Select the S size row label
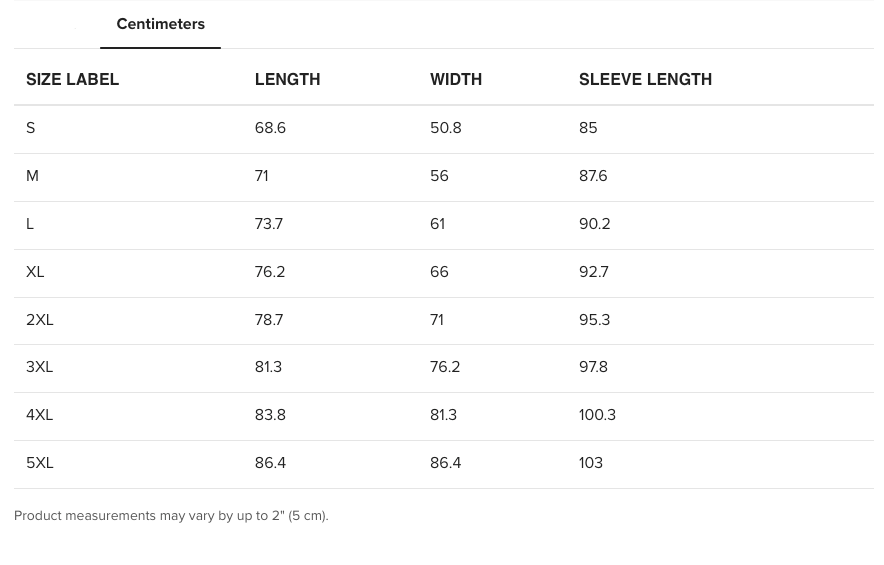Viewport: 884px width, 565px height. coord(31,128)
